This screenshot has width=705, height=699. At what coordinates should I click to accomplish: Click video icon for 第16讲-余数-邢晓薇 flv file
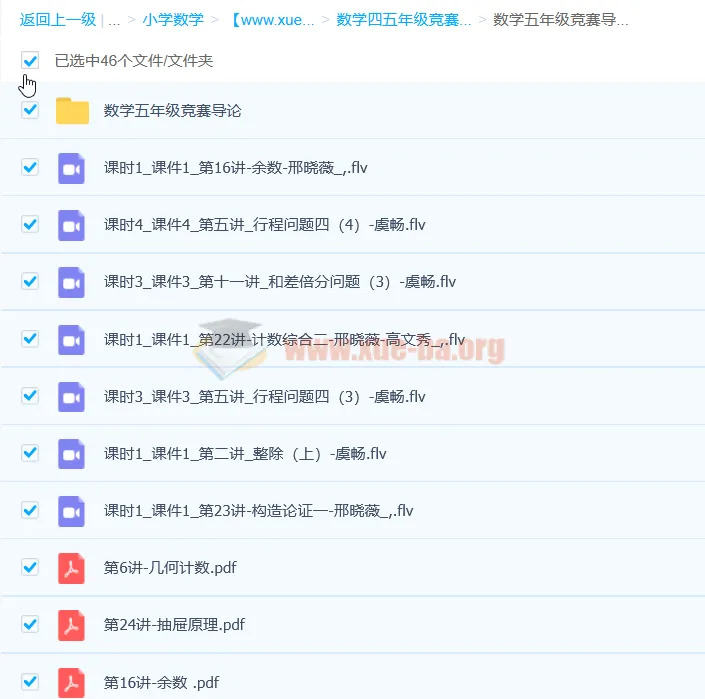click(72, 168)
